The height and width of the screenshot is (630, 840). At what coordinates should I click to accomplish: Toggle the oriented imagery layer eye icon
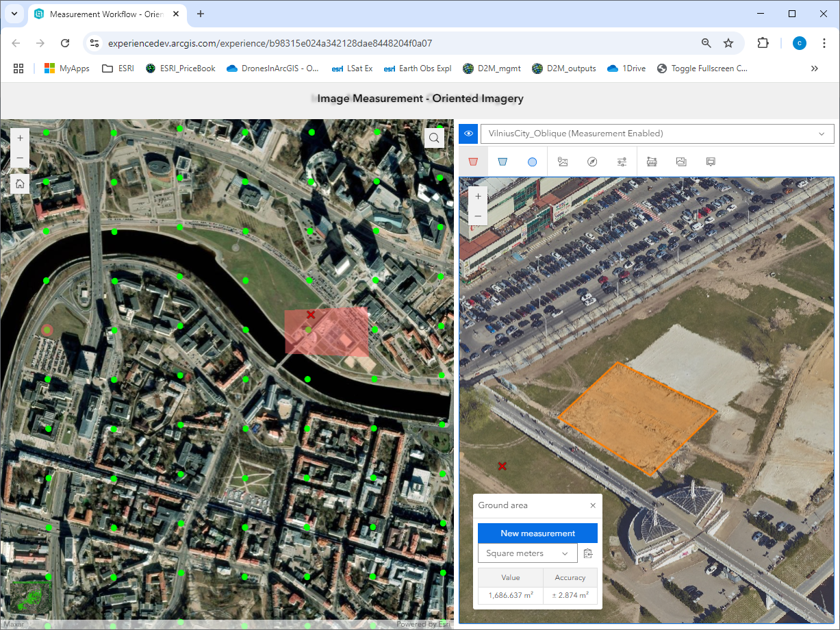(469, 134)
